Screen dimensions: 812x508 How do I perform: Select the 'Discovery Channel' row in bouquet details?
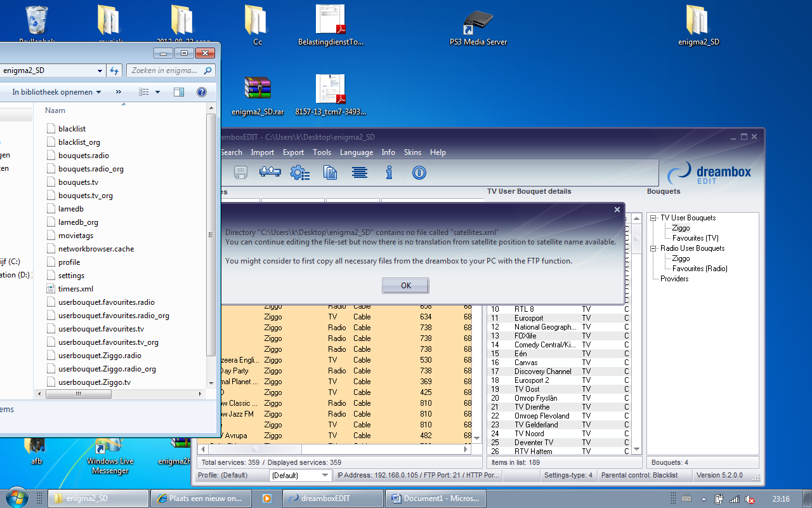click(559, 371)
